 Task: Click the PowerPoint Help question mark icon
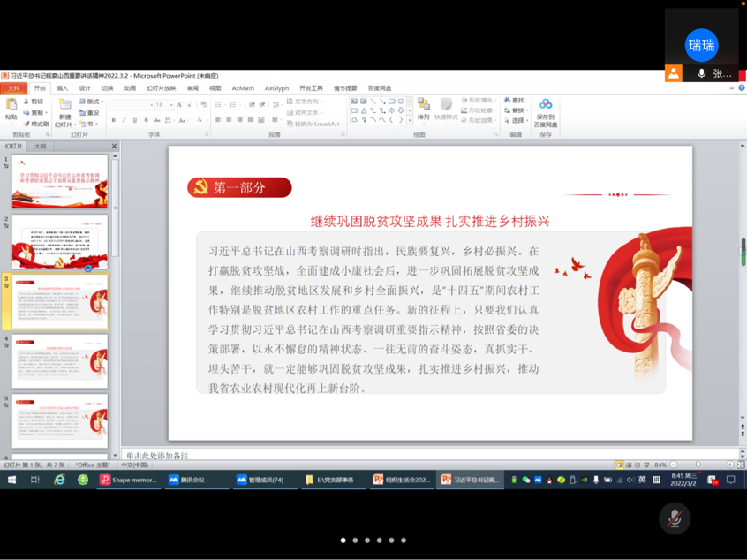pos(741,88)
